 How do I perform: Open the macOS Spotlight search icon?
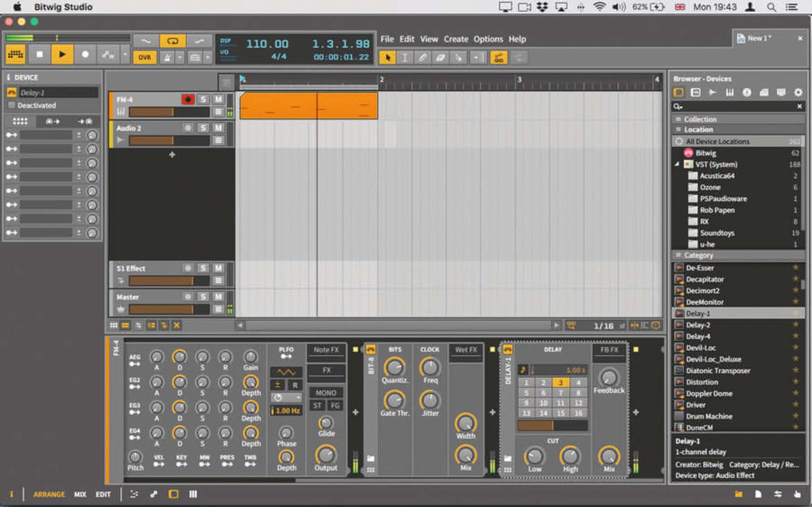coord(771,7)
